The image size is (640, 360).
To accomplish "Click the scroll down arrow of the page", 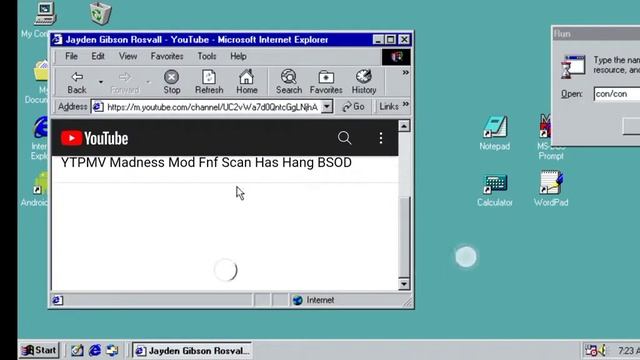I will pos(404,284).
